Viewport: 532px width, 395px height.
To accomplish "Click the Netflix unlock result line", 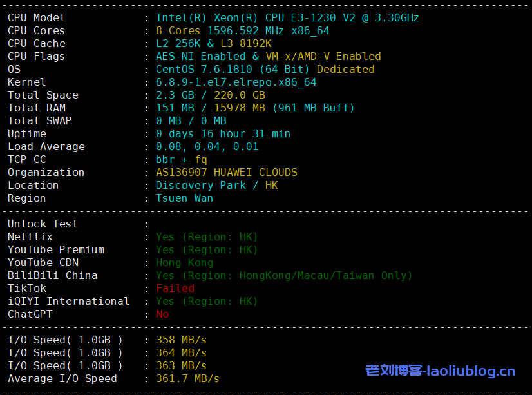I will pos(206,237).
